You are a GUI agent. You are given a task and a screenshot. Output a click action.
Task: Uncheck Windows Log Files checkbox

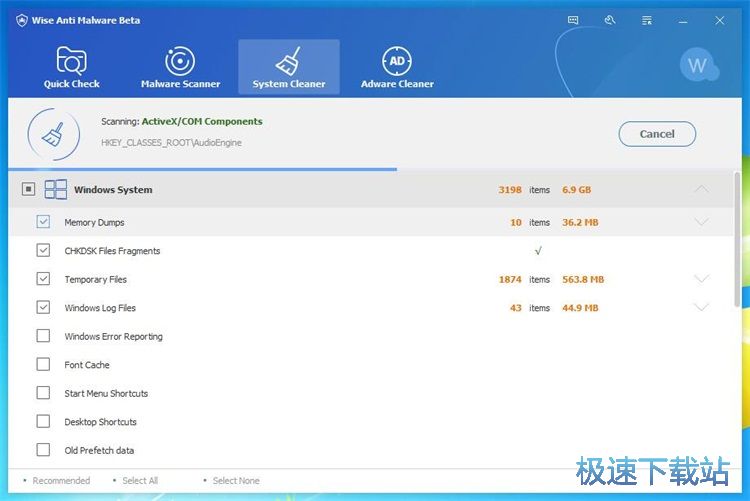[x=43, y=307]
